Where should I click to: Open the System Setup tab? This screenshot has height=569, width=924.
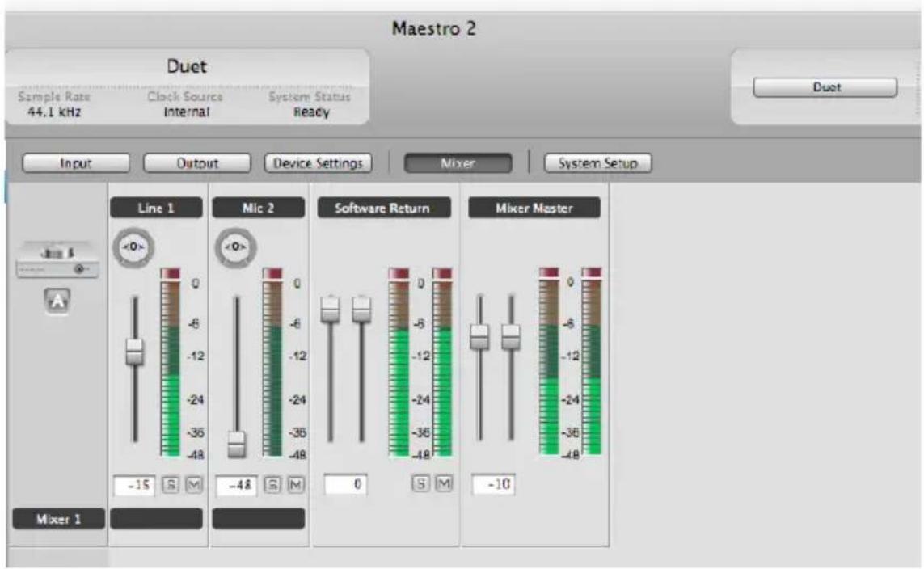598,163
